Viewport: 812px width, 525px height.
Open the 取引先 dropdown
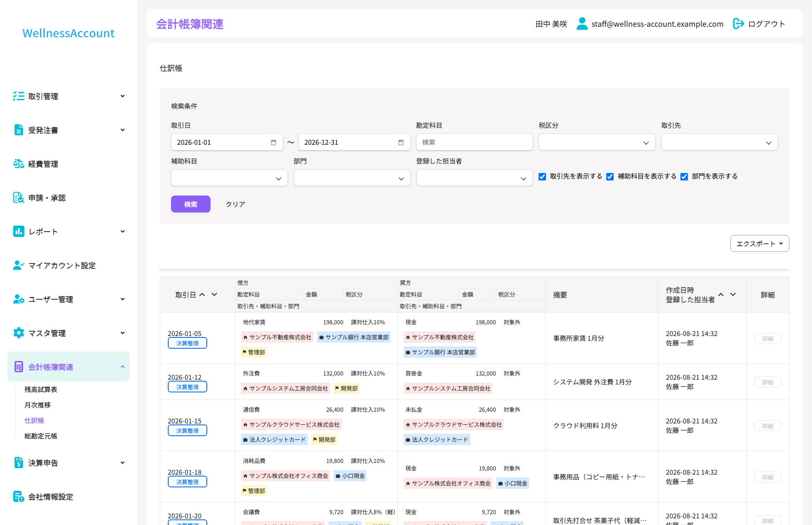(719, 142)
